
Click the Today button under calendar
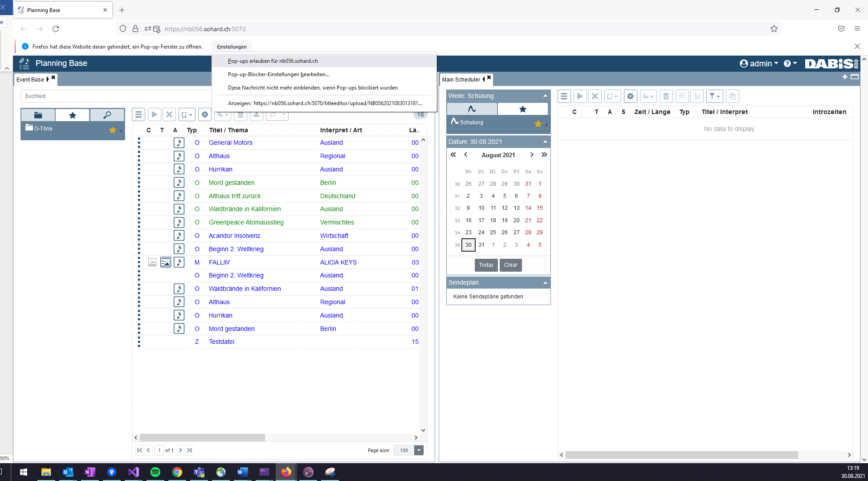coord(486,265)
